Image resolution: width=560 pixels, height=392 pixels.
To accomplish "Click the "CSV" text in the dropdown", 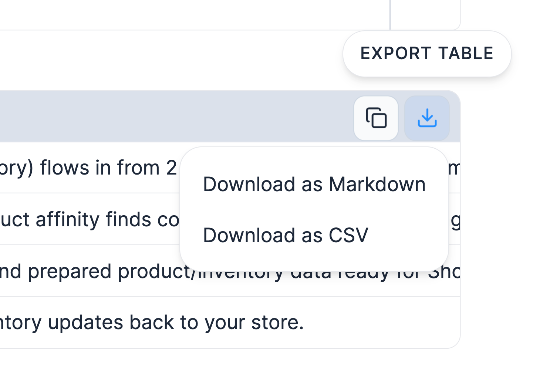I will coord(348,235).
